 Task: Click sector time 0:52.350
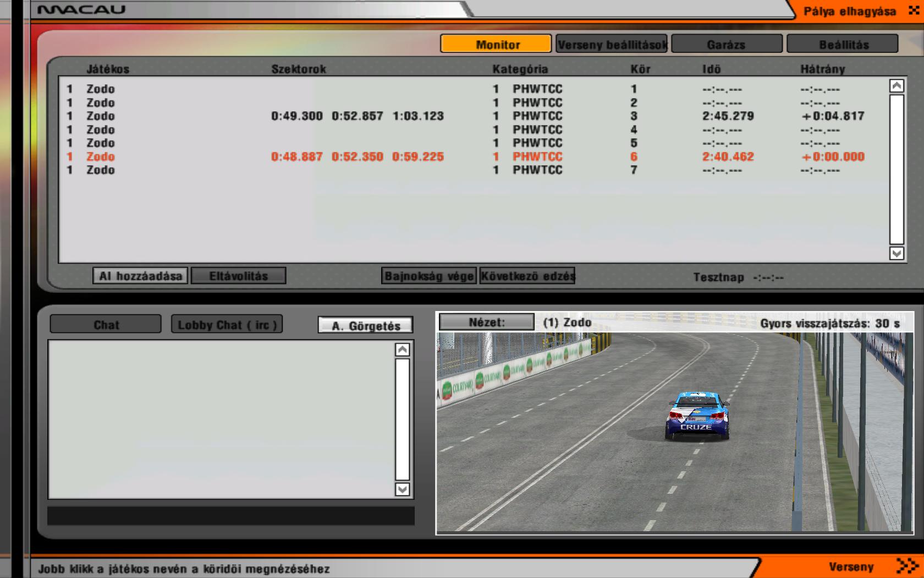(358, 156)
